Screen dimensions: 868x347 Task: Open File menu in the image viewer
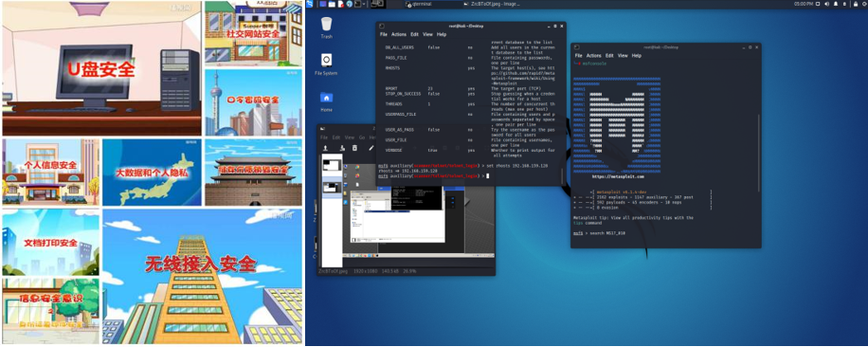(324, 137)
